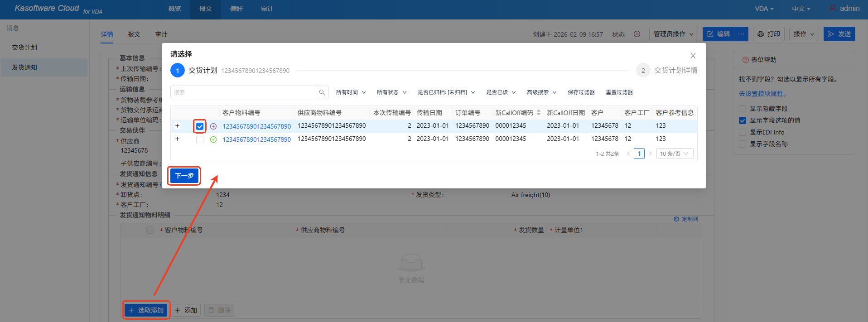Open the 所有时间 filter dropdown
Viewport: 868px width, 322px height.
(351, 92)
